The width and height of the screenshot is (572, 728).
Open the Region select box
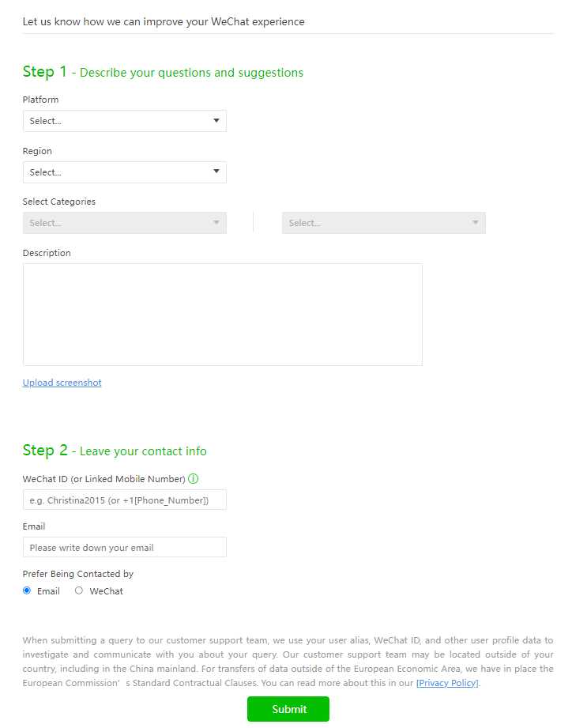click(124, 172)
